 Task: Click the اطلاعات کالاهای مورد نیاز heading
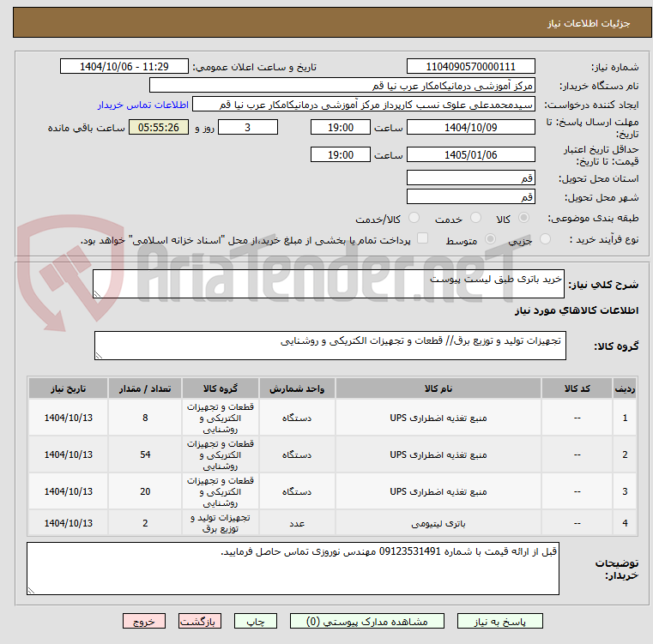pos(577,310)
